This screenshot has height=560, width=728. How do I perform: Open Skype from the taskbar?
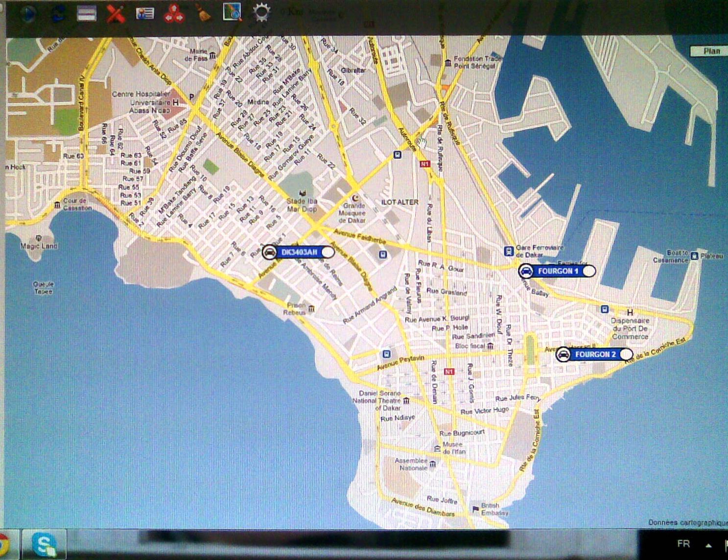click(44, 544)
